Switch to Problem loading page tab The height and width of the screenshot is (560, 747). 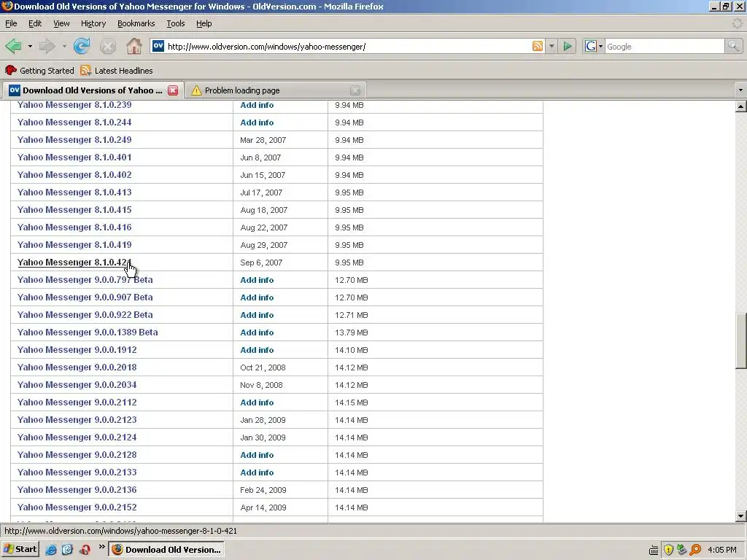click(x=275, y=90)
